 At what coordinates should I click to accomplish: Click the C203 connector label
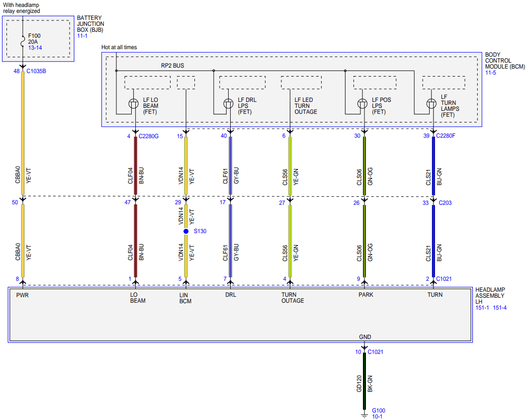pyautogui.click(x=445, y=203)
